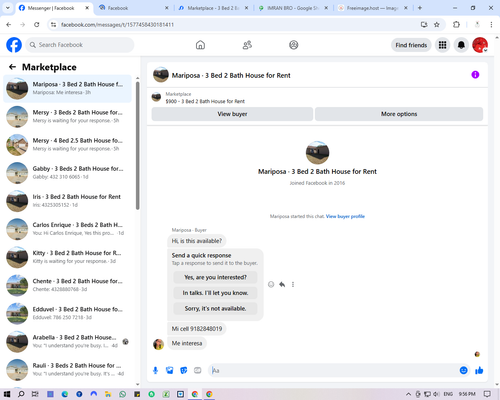The image size is (500, 400).
Task: Open the Windows Start button
Action: point(7,394)
